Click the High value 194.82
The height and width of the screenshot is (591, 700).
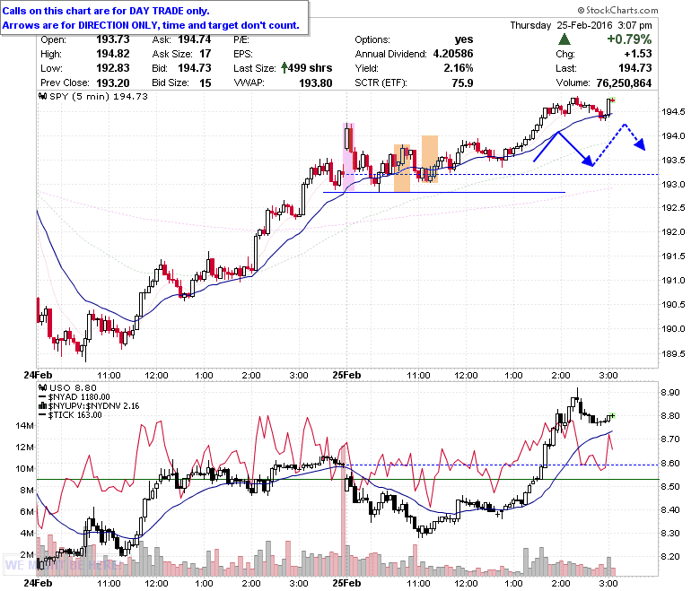coord(113,54)
